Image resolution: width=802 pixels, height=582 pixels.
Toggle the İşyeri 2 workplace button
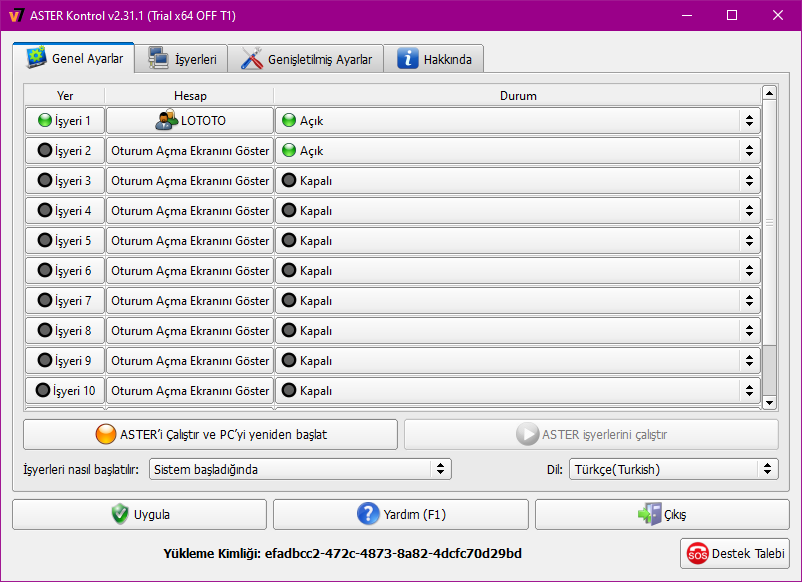[65, 150]
